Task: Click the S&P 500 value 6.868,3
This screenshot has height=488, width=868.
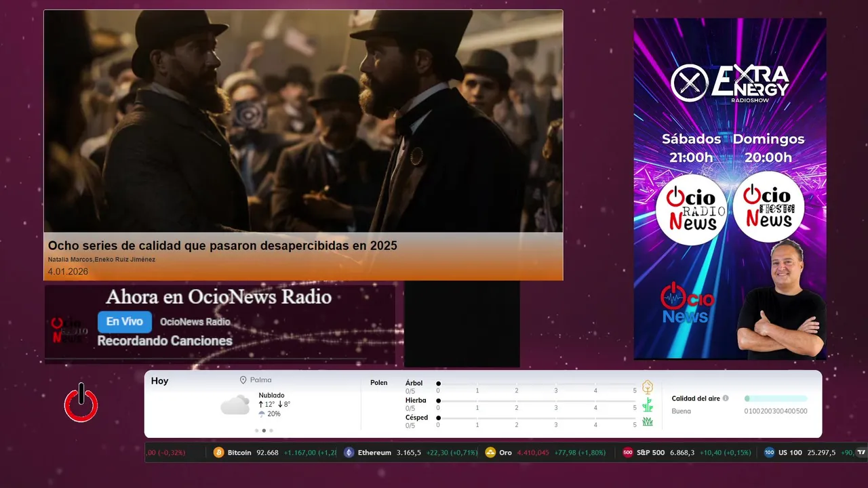Action: (x=682, y=453)
